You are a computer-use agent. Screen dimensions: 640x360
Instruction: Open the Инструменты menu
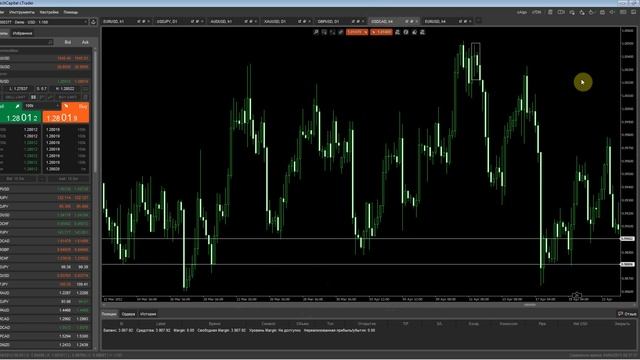pyautogui.click(x=22, y=12)
